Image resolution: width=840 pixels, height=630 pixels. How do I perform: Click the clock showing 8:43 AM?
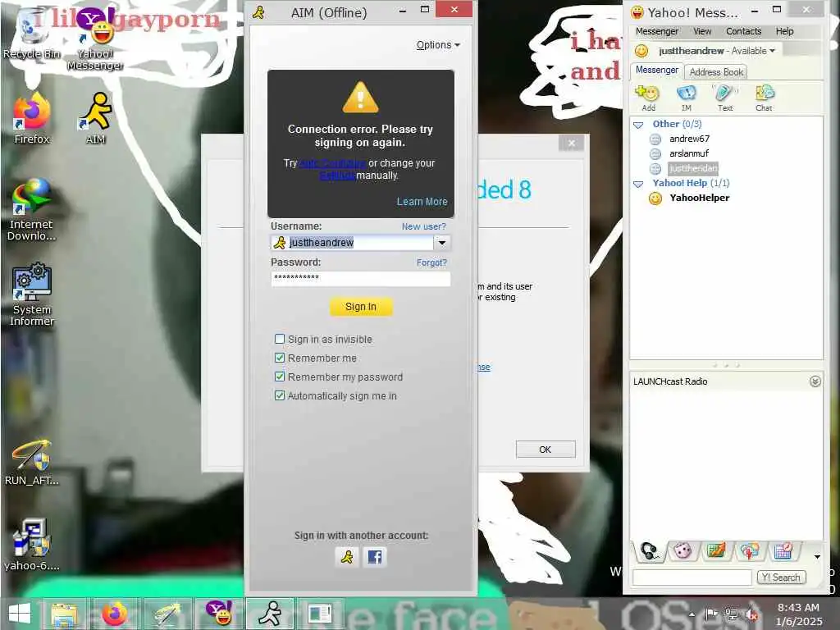(798, 608)
